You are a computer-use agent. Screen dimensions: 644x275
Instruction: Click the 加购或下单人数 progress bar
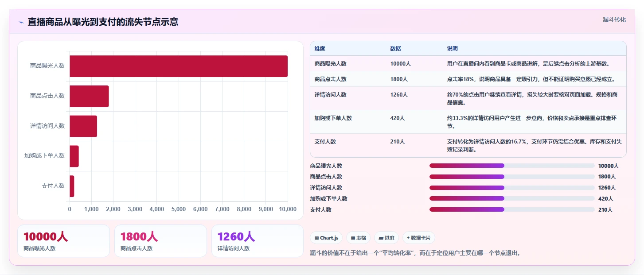click(512, 198)
